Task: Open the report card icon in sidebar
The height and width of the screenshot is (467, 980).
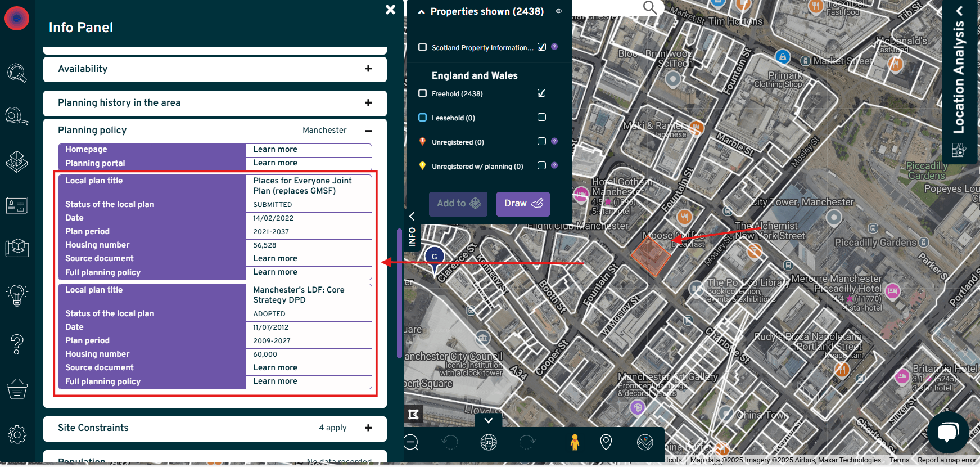Action: (x=17, y=205)
